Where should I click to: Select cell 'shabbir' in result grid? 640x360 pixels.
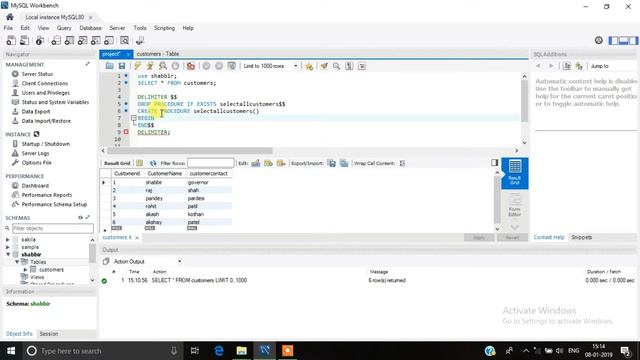click(x=154, y=182)
